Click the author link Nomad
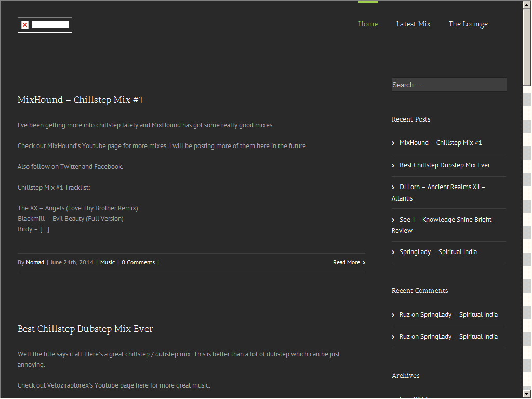Screen dimensions: 532x399 coord(35,262)
